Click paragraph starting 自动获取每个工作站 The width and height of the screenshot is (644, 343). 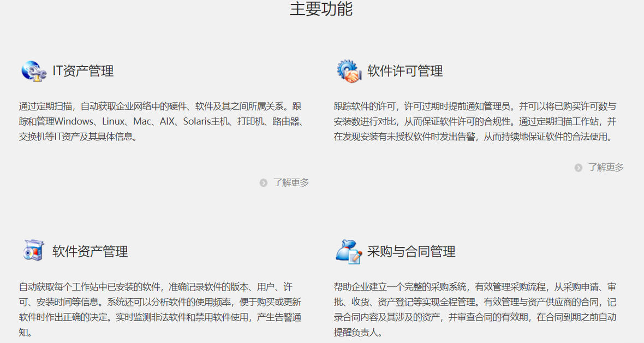pos(160,309)
